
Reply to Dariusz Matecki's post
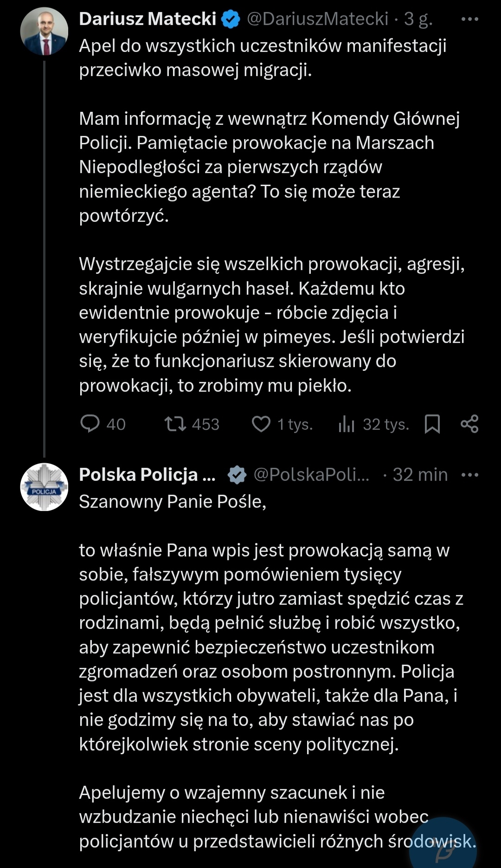(90, 424)
